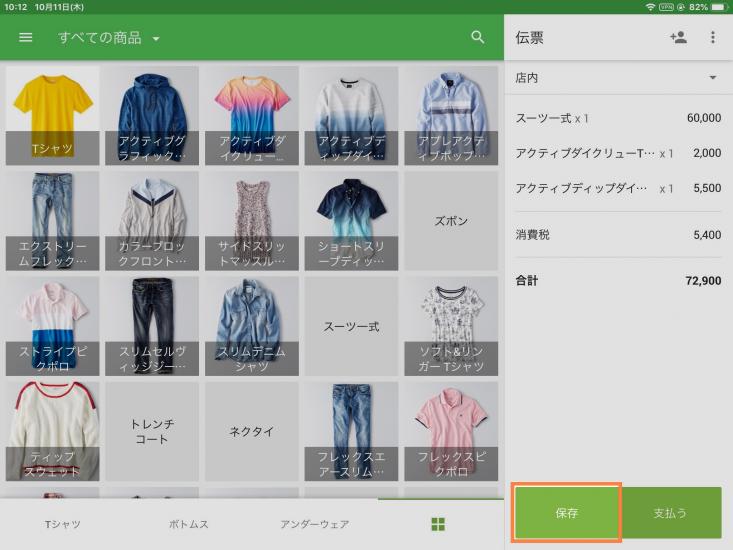Select the ティップスウェット product tile
This screenshot has height=550, width=733.
click(x=52, y=431)
